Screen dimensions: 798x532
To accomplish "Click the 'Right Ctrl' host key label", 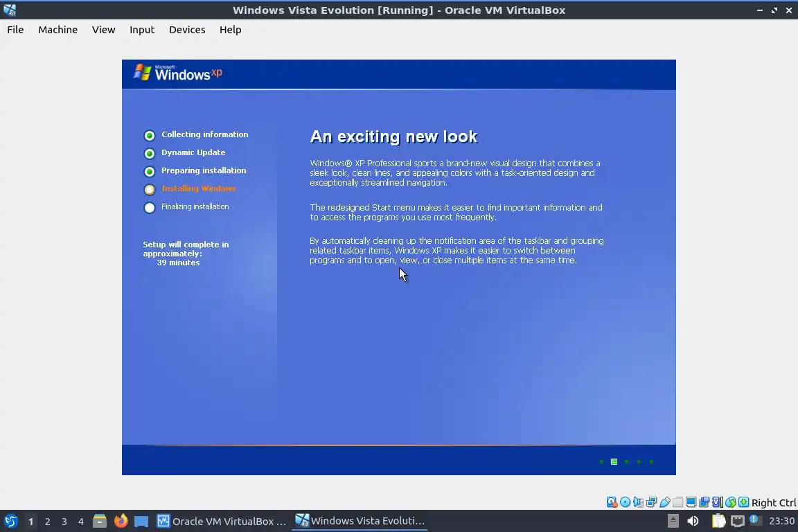I will click(x=774, y=503).
